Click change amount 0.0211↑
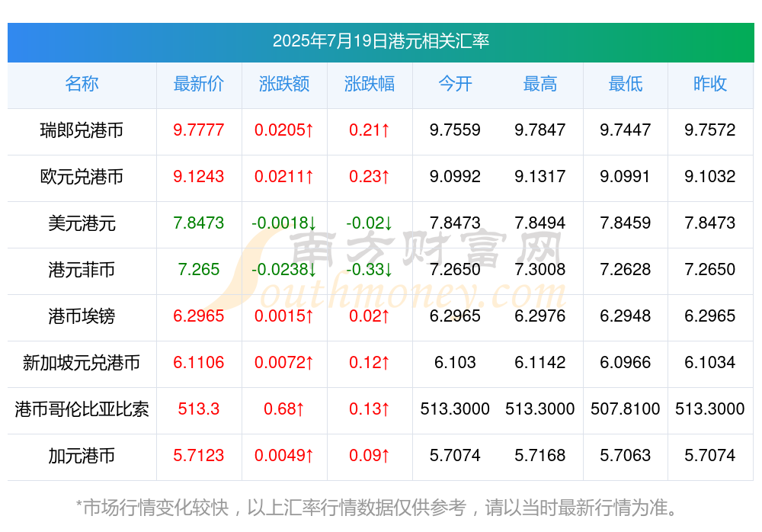Viewport: 762px width, 532px height. (283, 177)
